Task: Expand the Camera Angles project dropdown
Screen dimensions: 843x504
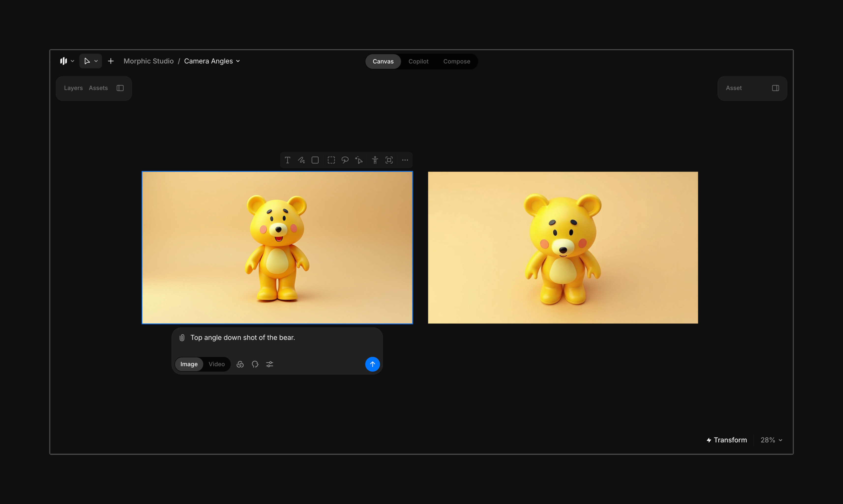Action: [238, 61]
